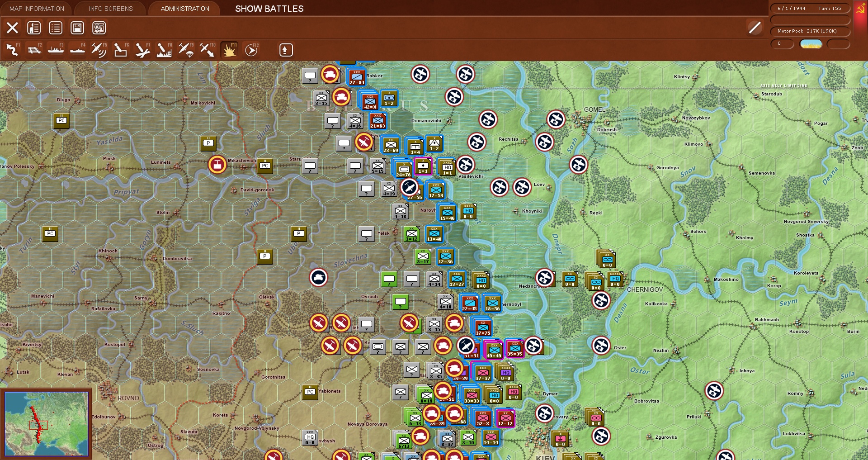Select the F2 rail mode icon
Image resolution: width=868 pixels, height=460 pixels.
coord(34,50)
